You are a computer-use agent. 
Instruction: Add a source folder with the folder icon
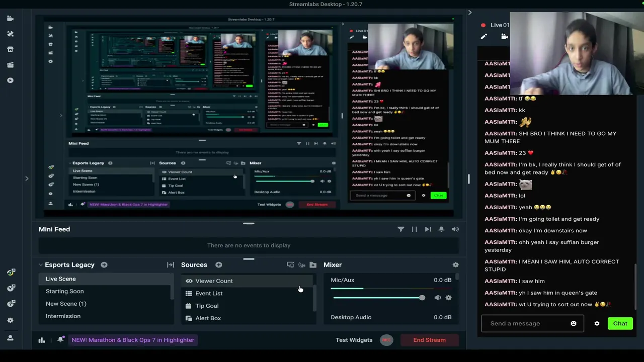pyautogui.click(x=313, y=265)
